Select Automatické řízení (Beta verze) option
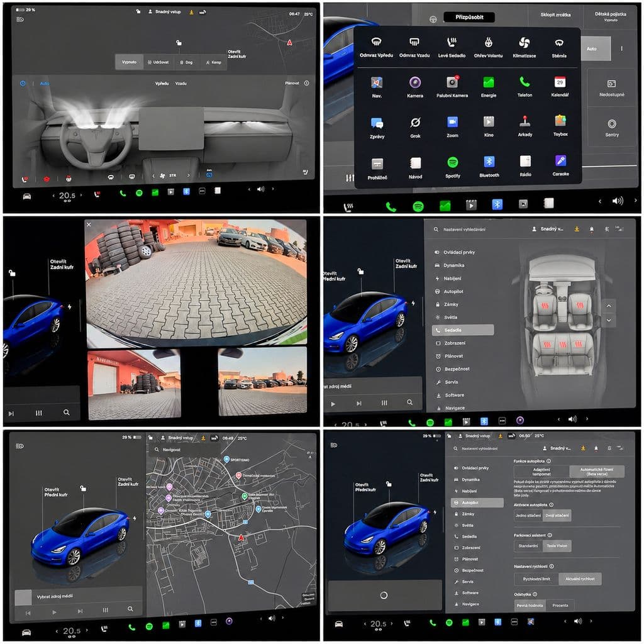The width and height of the screenshot is (644, 644). (x=597, y=472)
